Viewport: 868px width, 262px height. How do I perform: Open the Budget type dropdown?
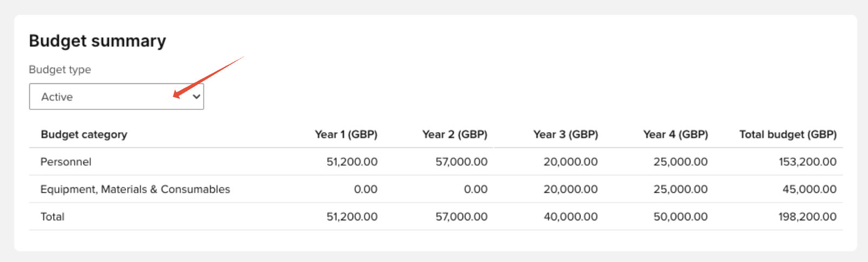point(116,97)
